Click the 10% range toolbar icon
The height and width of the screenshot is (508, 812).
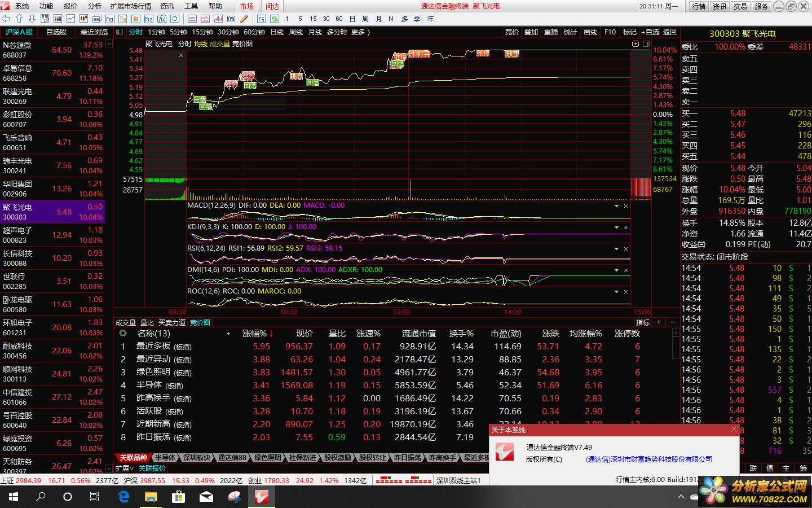click(231, 19)
